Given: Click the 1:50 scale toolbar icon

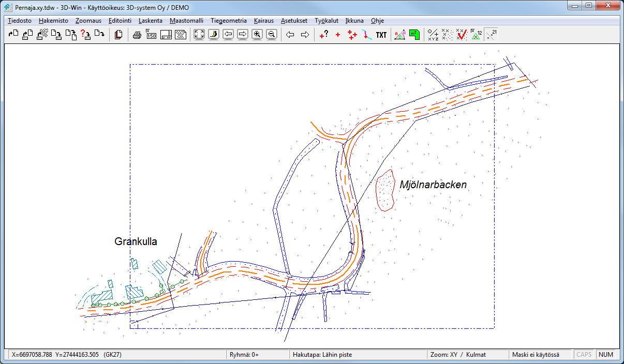Looking at the screenshot, I should pos(152,35).
